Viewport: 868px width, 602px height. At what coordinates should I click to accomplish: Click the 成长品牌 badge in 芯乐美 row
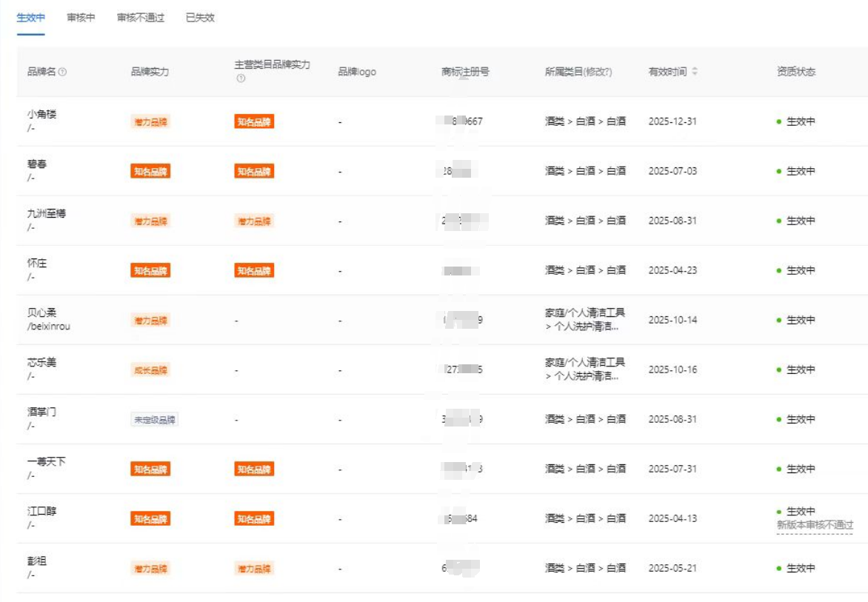150,370
